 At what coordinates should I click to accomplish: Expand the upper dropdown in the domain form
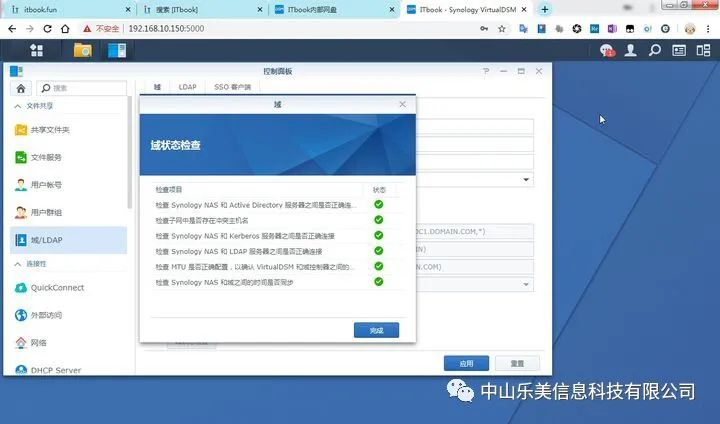point(527,180)
